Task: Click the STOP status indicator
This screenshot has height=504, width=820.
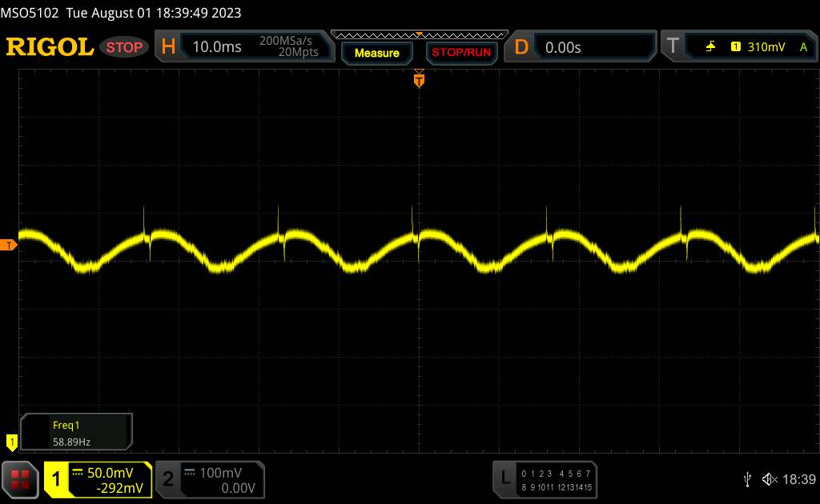Action: [124, 47]
